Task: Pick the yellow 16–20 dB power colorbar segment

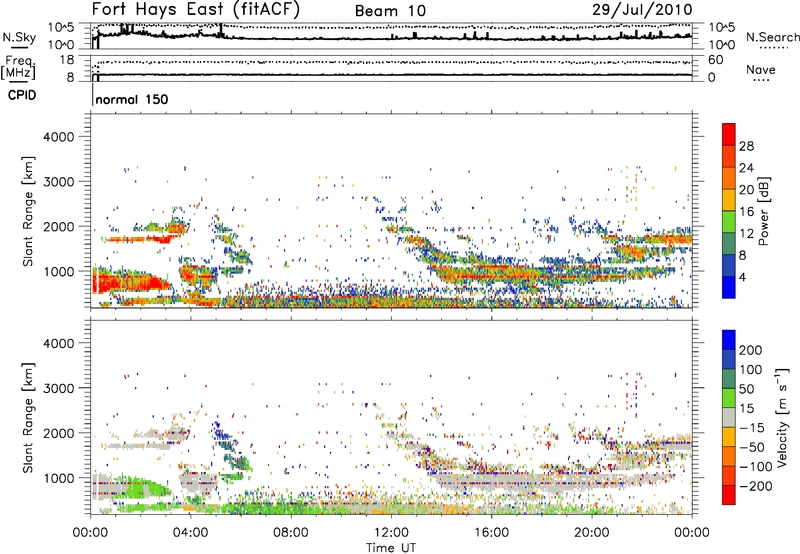Action: tap(729, 200)
